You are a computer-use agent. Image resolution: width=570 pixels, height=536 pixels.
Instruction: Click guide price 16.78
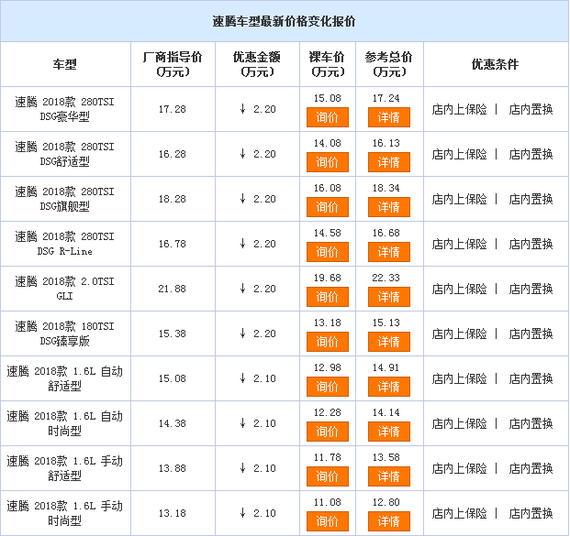[x=172, y=244]
